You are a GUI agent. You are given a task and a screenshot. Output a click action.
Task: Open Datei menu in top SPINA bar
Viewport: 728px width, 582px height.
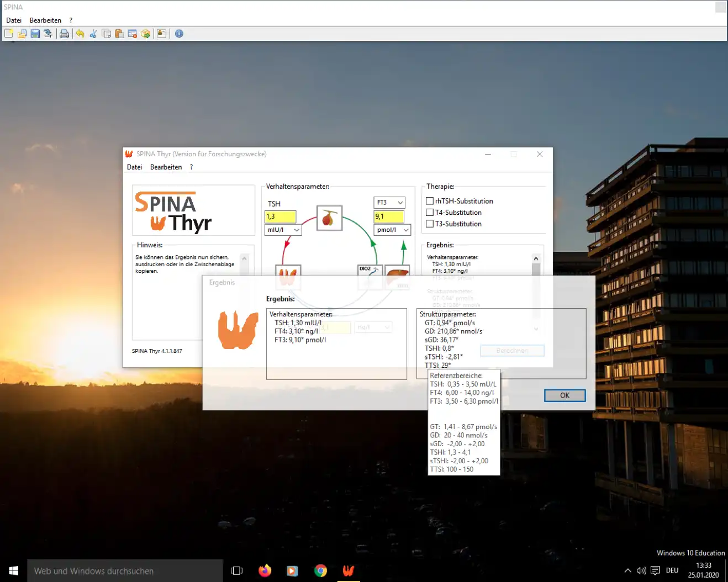click(14, 20)
